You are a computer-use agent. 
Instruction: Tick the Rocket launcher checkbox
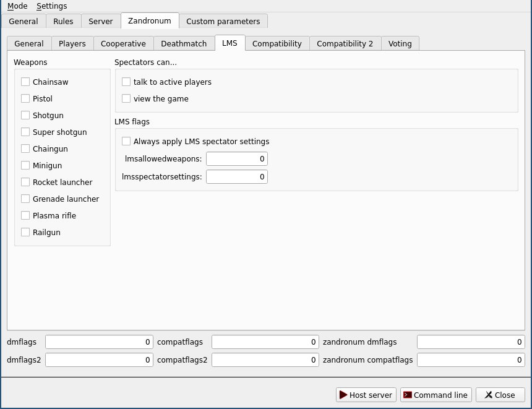[25, 182]
